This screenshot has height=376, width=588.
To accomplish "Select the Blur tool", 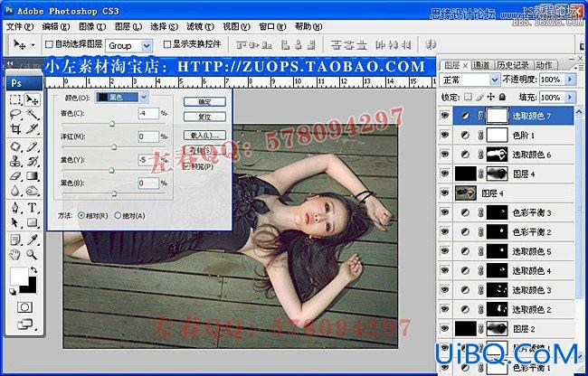I will pos(15,191).
